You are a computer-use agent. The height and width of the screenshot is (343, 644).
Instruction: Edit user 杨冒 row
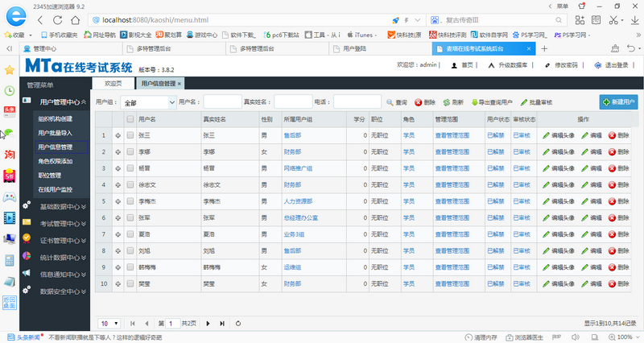pyautogui.click(x=592, y=168)
